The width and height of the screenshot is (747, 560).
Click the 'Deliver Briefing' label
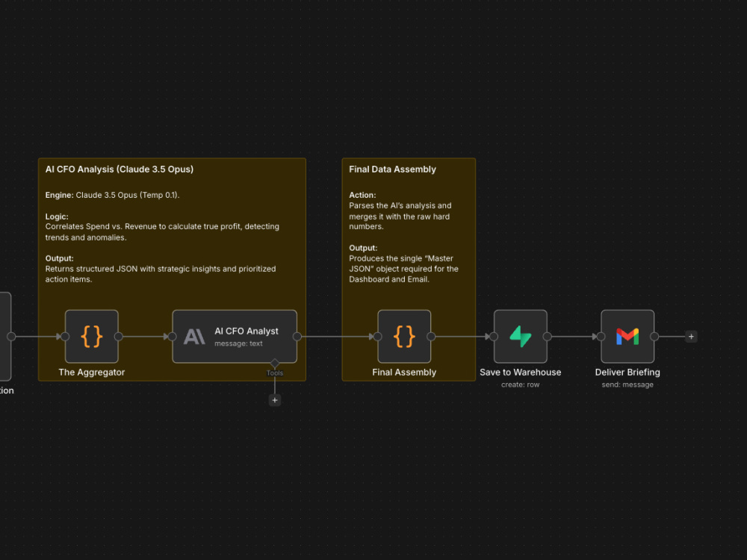pos(627,373)
